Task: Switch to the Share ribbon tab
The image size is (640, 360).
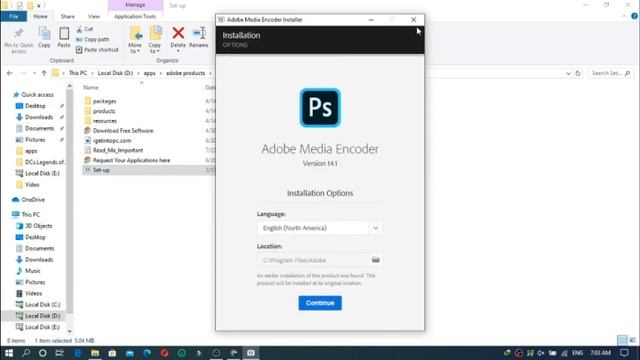Action: 68,16
